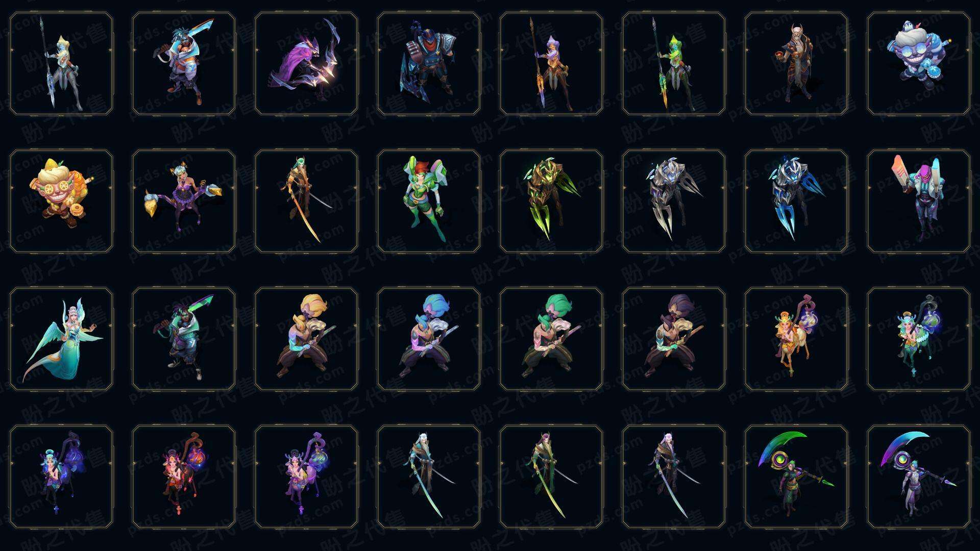Select the blue-glowing clawed insect skin
Image resolution: width=980 pixels, height=551 pixels.
(796, 201)
